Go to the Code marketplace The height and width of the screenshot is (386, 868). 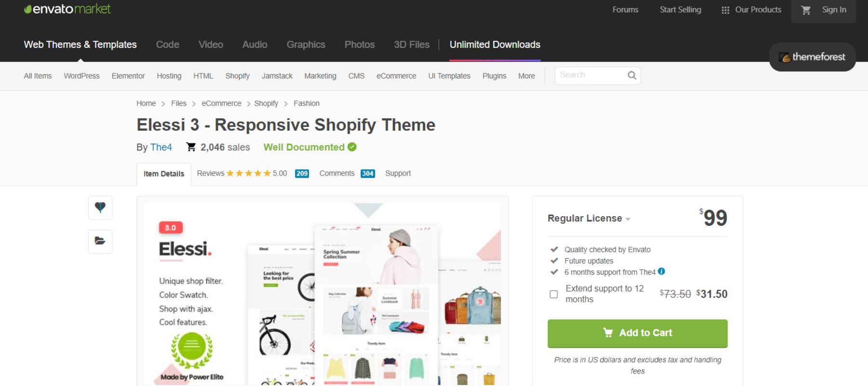167,44
